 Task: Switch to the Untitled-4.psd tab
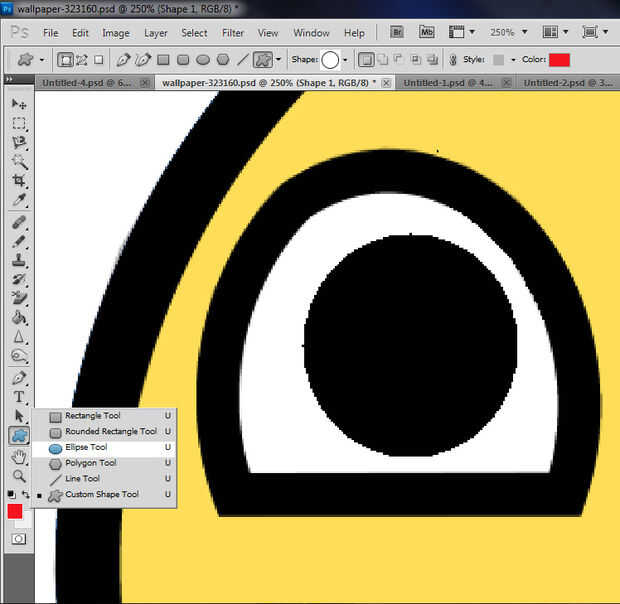pos(94,83)
